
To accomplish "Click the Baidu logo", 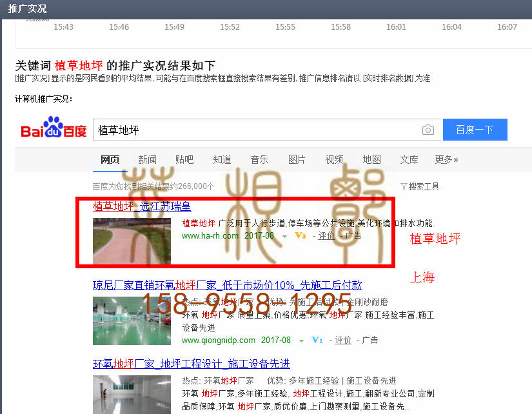I will [54, 128].
